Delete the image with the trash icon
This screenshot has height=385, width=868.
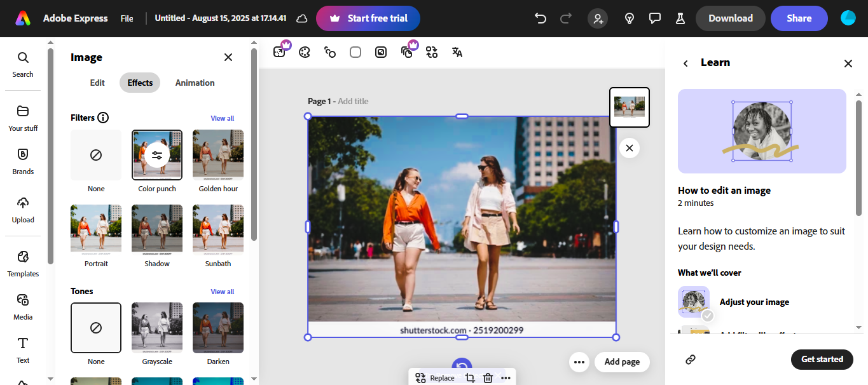coord(488,377)
